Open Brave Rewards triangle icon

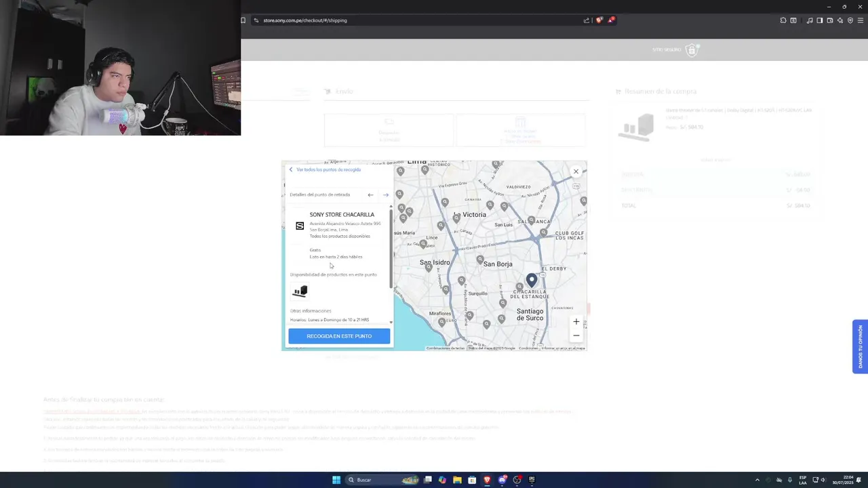coord(611,20)
